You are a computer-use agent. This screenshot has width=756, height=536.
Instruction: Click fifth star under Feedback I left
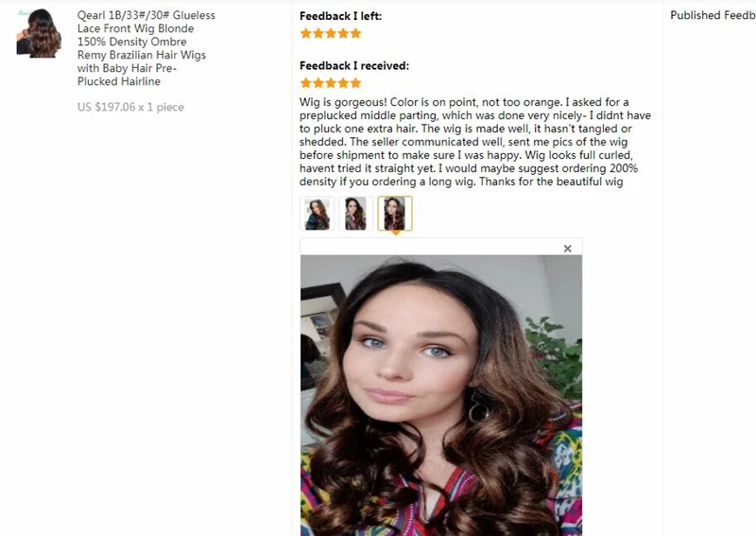356,33
